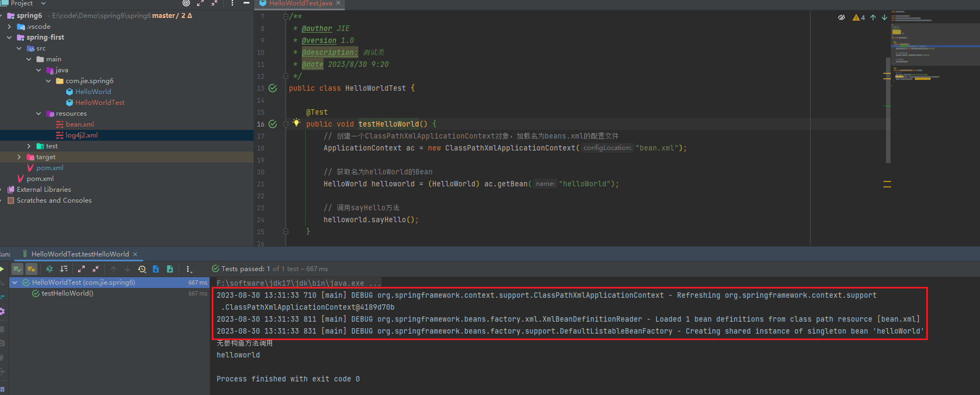This screenshot has height=395, width=980.
Task: Select the HelloWorldTest.testHelloWorld run tab
Action: coord(80,254)
